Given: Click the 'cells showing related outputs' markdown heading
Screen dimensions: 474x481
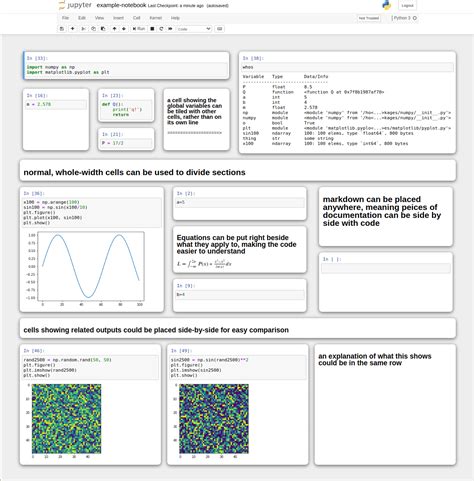Looking at the screenshot, I should click(x=156, y=330).
